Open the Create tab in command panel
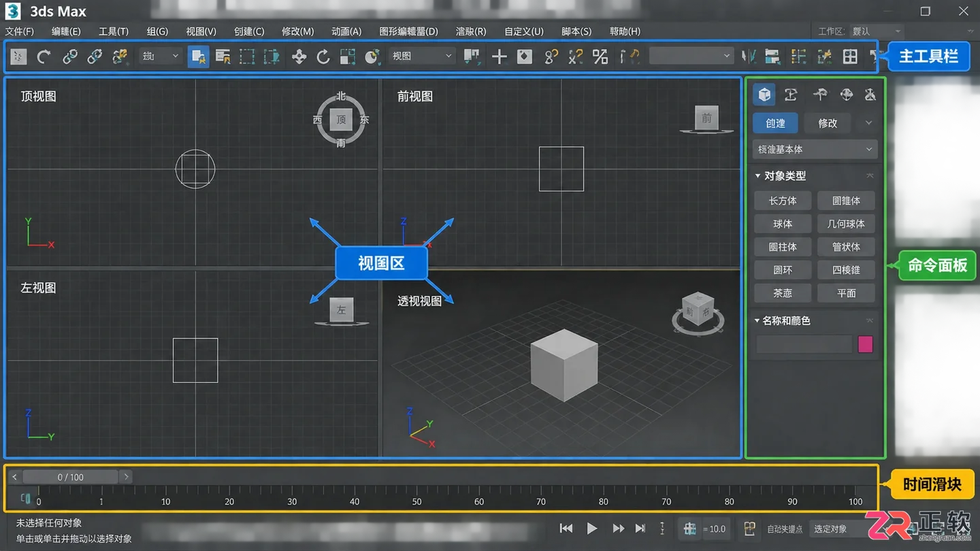 pos(764,95)
